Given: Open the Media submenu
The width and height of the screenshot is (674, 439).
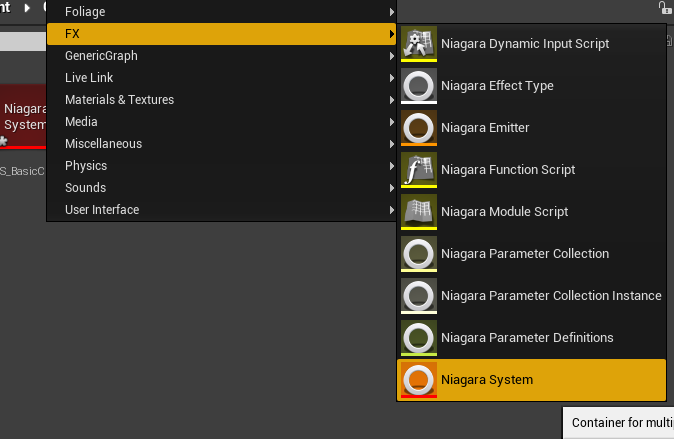Looking at the screenshot, I should pyautogui.click(x=221, y=122).
